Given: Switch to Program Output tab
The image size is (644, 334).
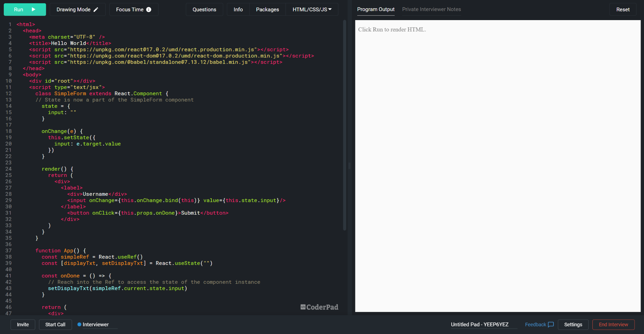Looking at the screenshot, I should [x=376, y=9].
